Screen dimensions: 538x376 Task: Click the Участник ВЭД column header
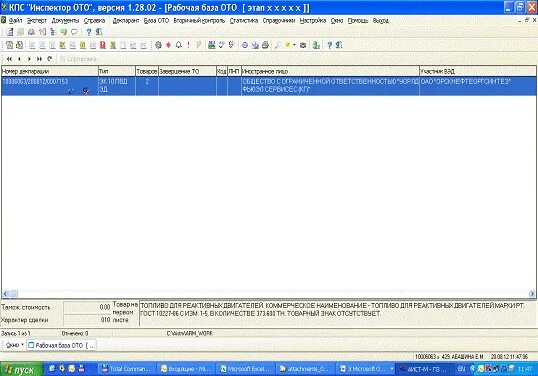click(x=478, y=71)
